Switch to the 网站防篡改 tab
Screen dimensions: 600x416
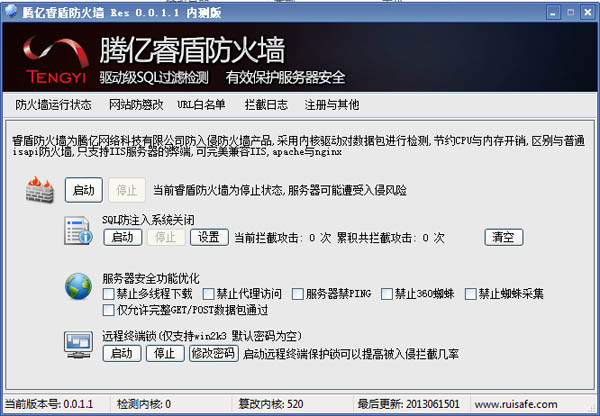coord(136,105)
